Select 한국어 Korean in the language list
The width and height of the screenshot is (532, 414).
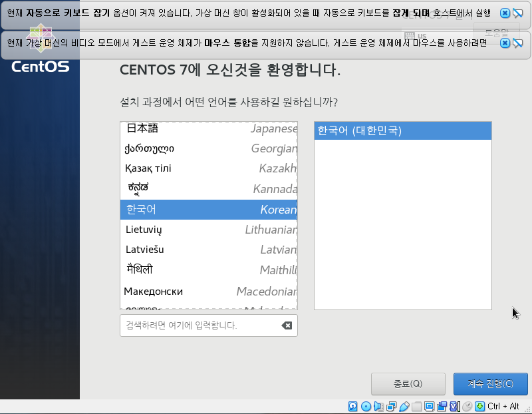tap(209, 210)
